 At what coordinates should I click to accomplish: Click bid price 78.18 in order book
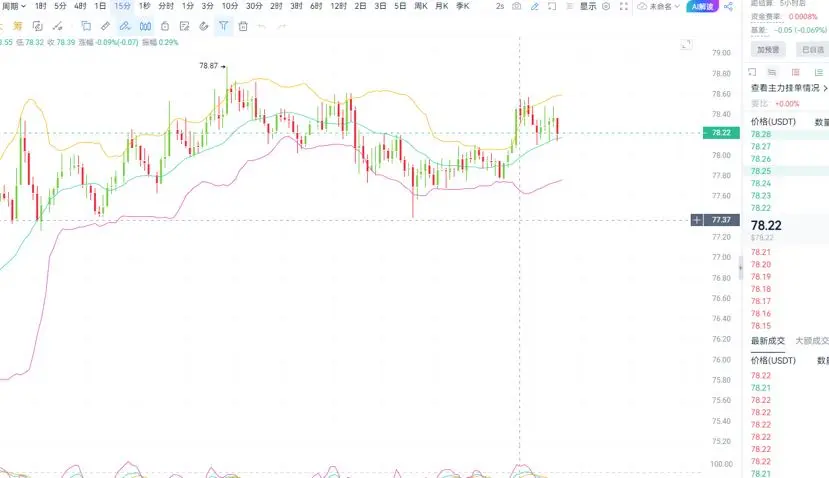coord(761,289)
